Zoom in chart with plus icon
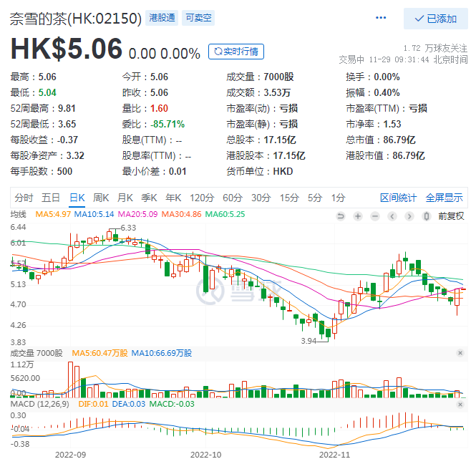 358,216
